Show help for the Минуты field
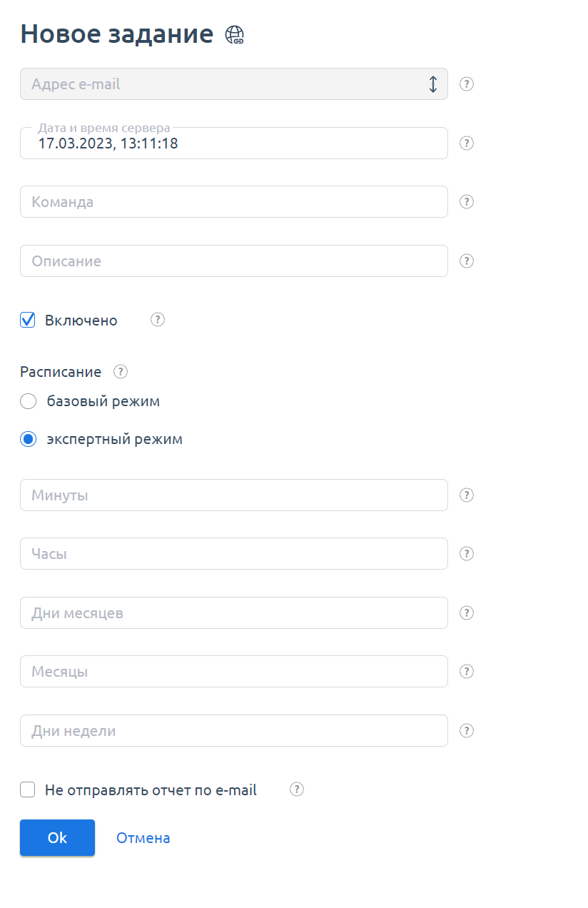Viewport: 588px width, 908px height. coord(467,495)
